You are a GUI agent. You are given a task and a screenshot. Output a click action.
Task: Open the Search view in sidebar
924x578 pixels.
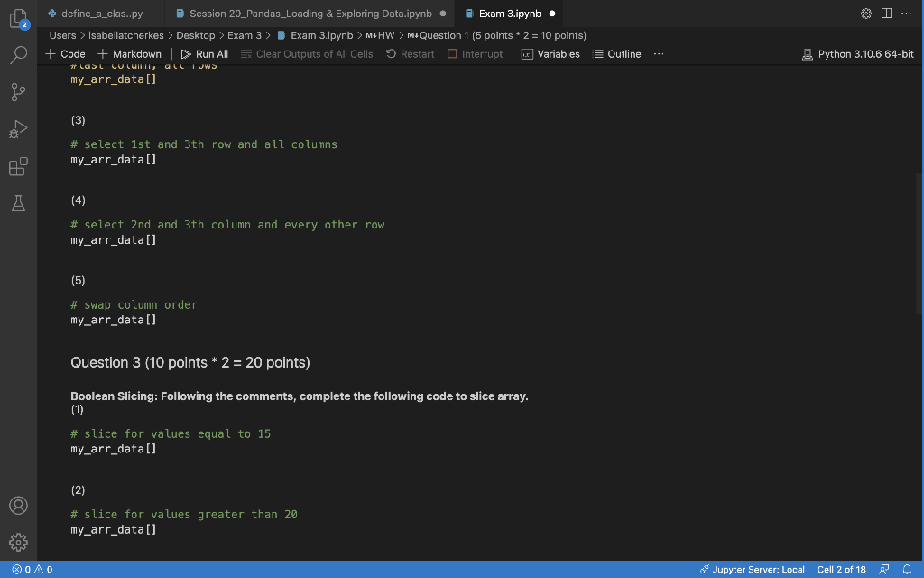click(x=18, y=53)
